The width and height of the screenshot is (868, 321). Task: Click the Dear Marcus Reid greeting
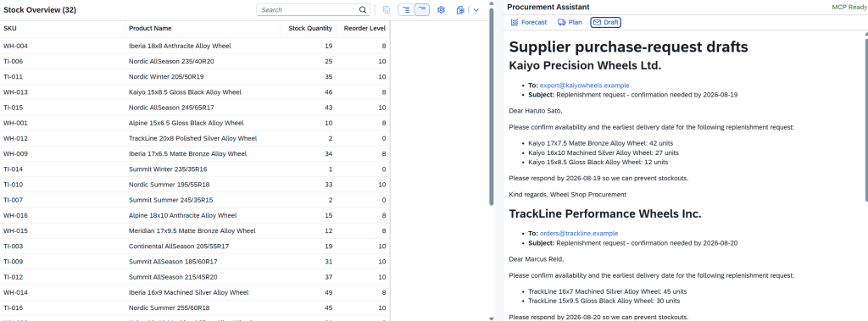pyautogui.click(x=537, y=258)
